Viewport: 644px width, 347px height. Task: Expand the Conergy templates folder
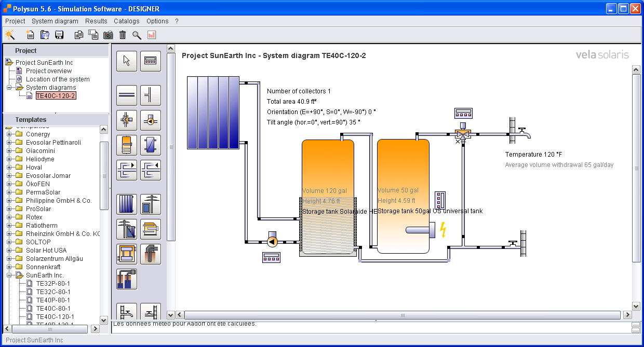pos(9,134)
